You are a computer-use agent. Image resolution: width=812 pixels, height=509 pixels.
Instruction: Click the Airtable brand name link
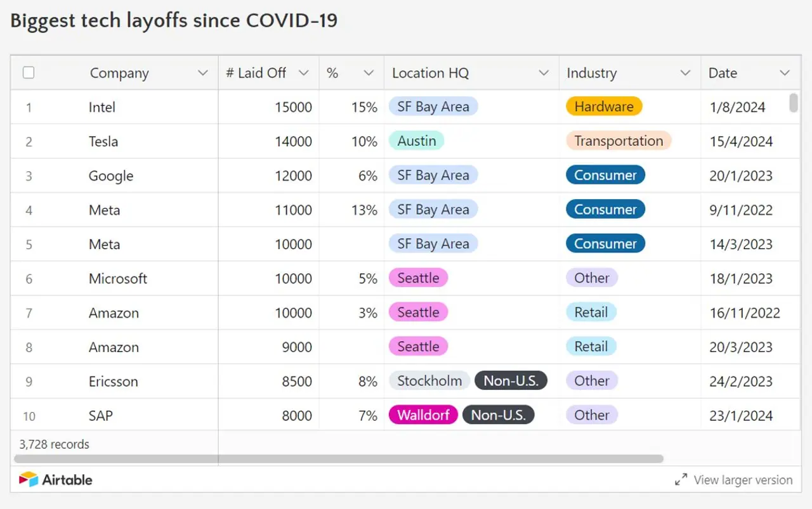click(67, 480)
